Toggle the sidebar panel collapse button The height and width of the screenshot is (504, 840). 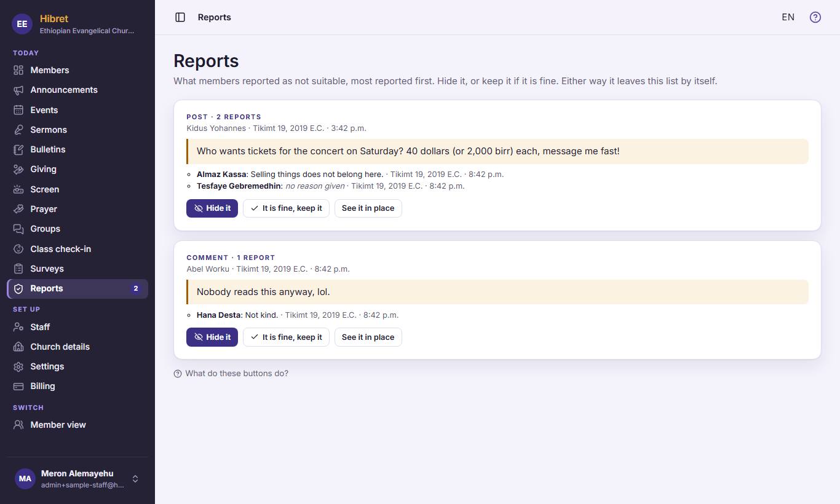(180, 17)
